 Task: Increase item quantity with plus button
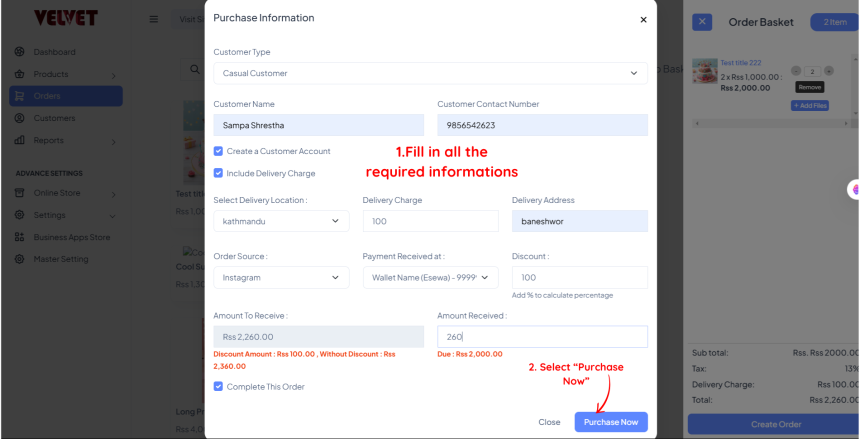point(829,71)
